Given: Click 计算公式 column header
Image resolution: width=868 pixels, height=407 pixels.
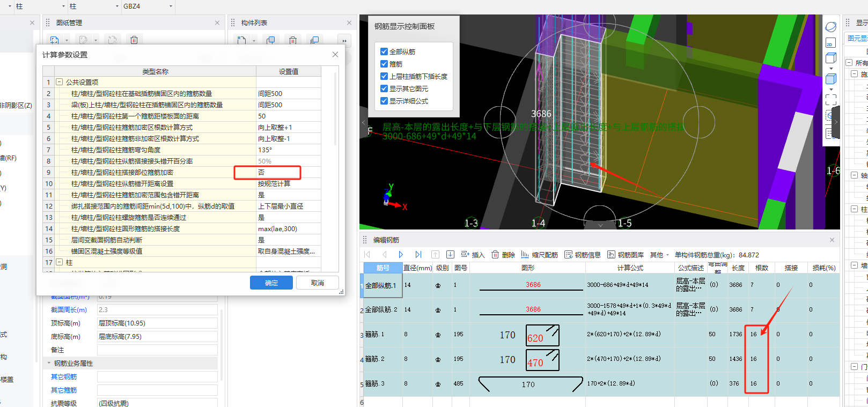Looking at the screenshot, I should (630, 268).
